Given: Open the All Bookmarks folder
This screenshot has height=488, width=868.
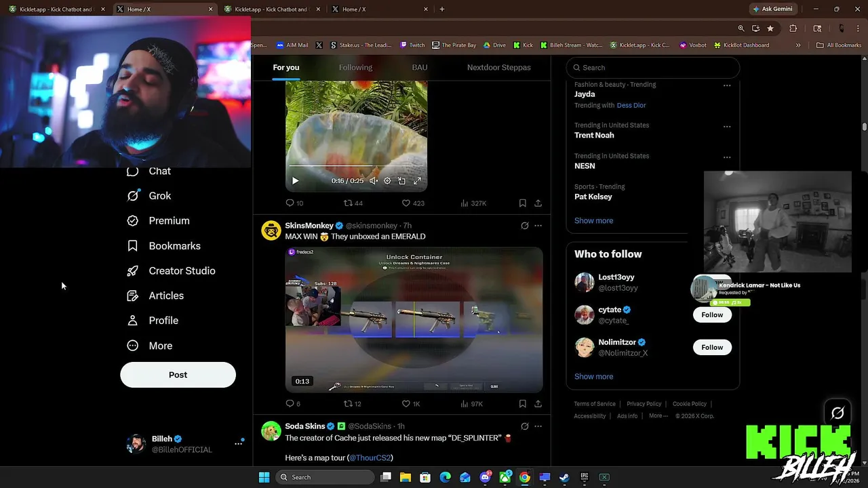Looking at the screenshot, I should (x=839, y=45).
